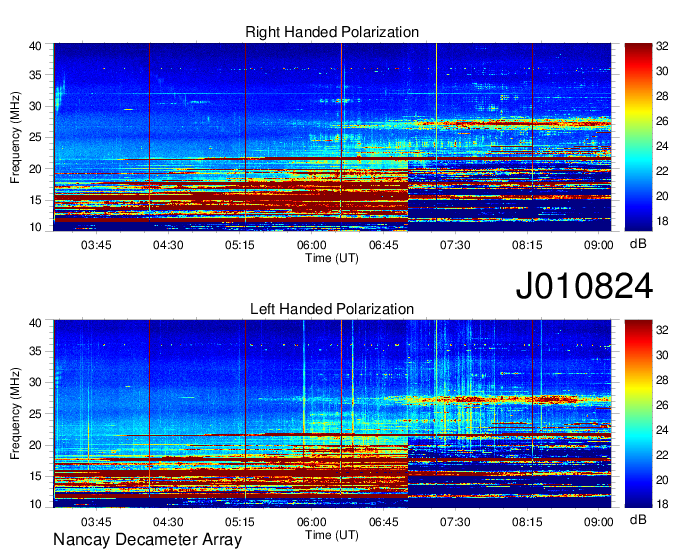Click the 26 value on Right Handed color bar
This screenshot has width=680, height=552.
click(x=662, y=121)
